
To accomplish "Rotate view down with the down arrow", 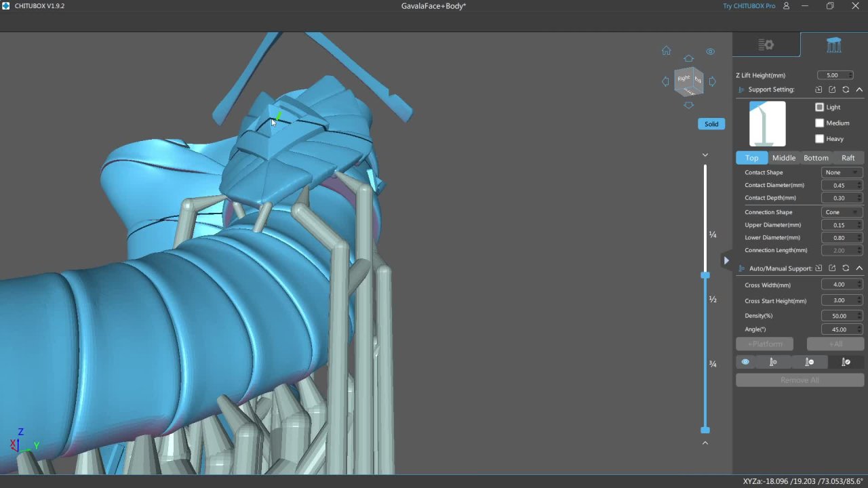I will pos(688,105).
